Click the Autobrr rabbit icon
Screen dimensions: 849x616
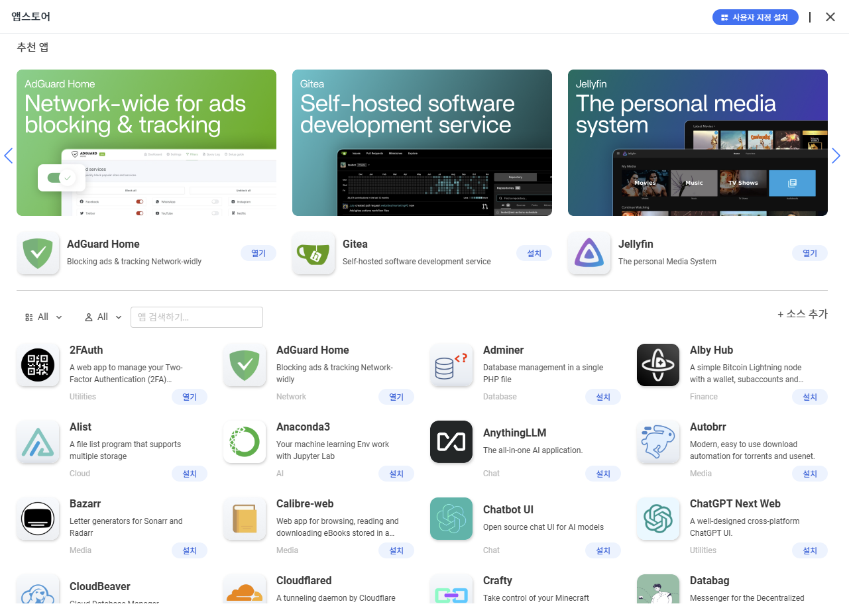(x=658, y=442)
